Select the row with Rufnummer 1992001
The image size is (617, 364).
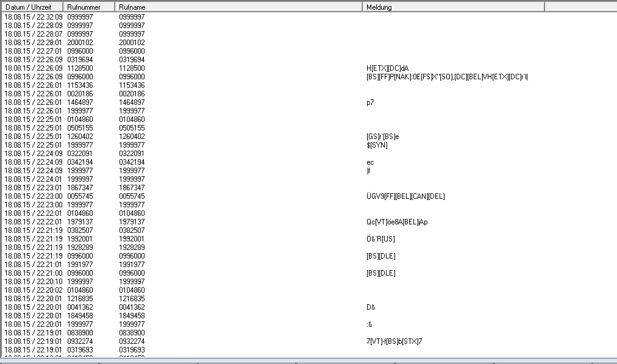[x=80, y=239]
